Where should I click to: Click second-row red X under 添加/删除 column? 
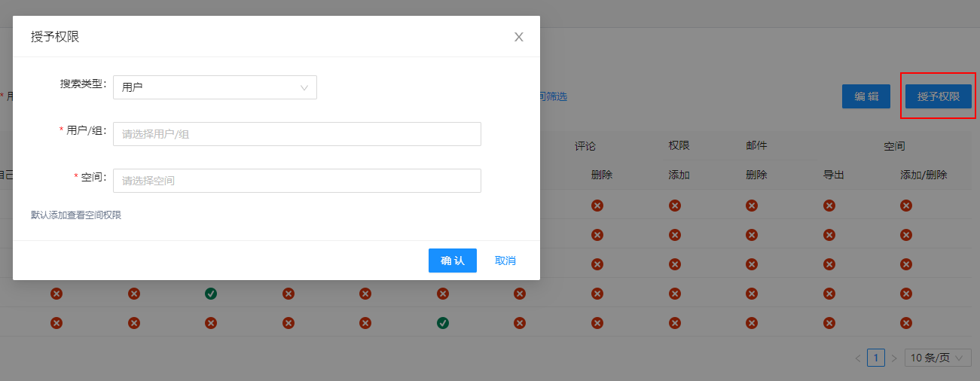pyautogui.click(x=906, y=235)
